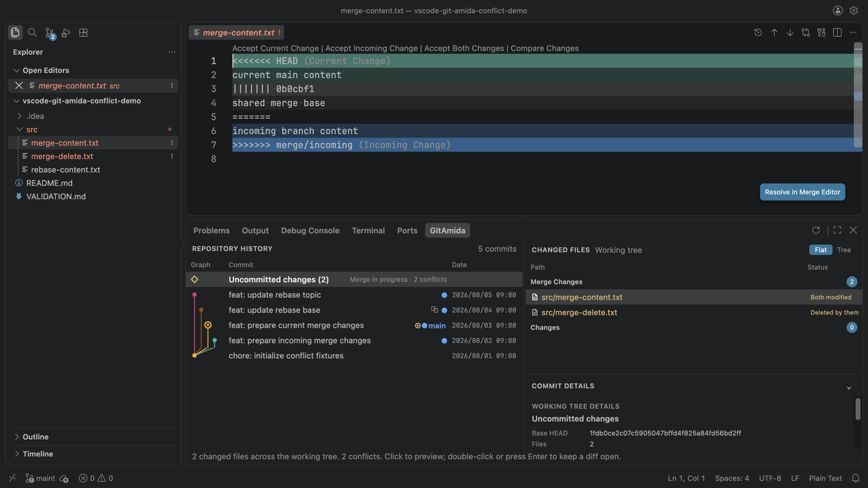Image resolution: width=868 pixels, height=488 pixels.
Task: Click the copy icon on update rebase base row
Action: coord(435,309)
